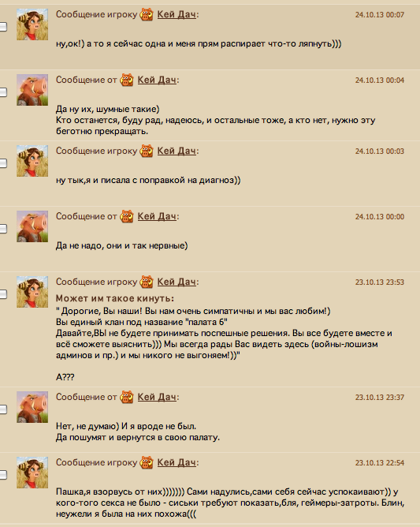Open Кей Дач link in 00:07 message
The height and width of the screenshot is (527, 420).
click(177, 14)
